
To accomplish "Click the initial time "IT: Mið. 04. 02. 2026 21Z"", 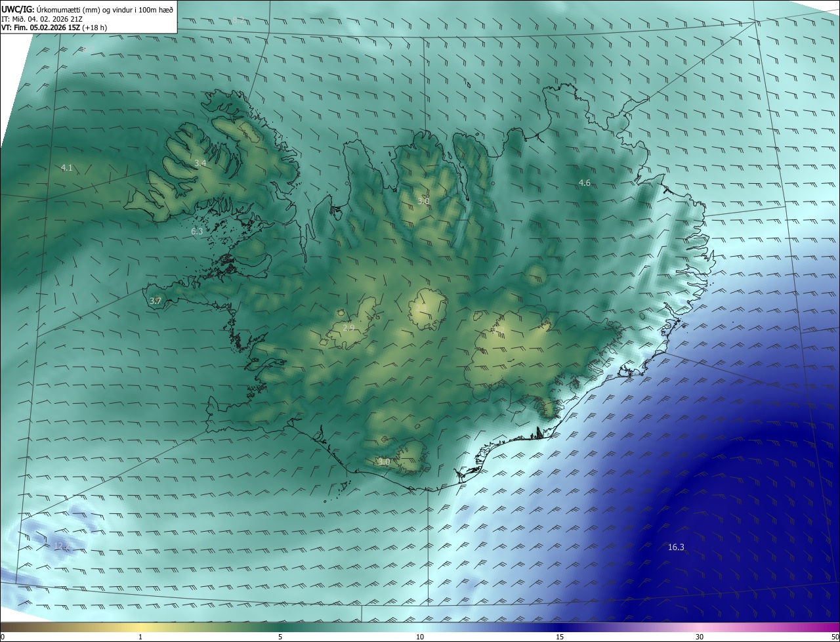I will 43,19.
